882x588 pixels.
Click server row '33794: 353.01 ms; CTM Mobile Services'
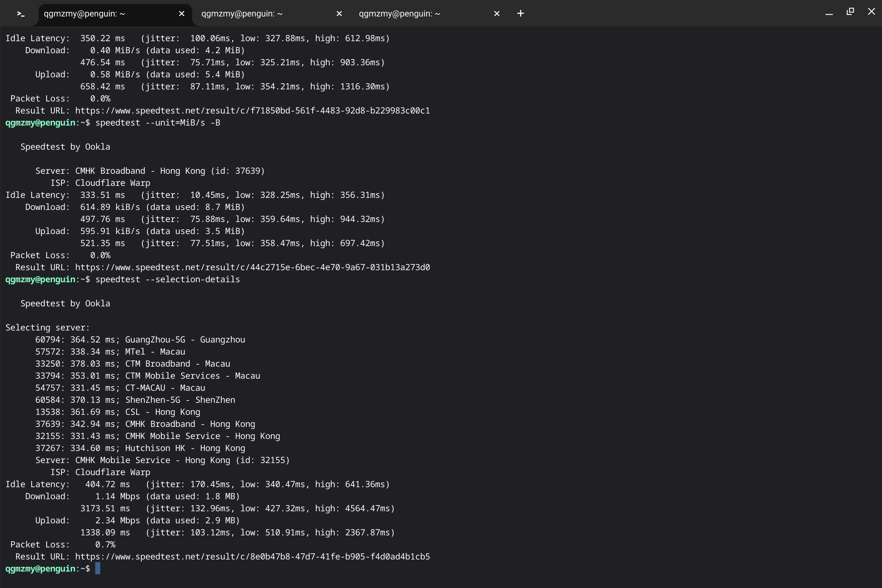[148, 376]
